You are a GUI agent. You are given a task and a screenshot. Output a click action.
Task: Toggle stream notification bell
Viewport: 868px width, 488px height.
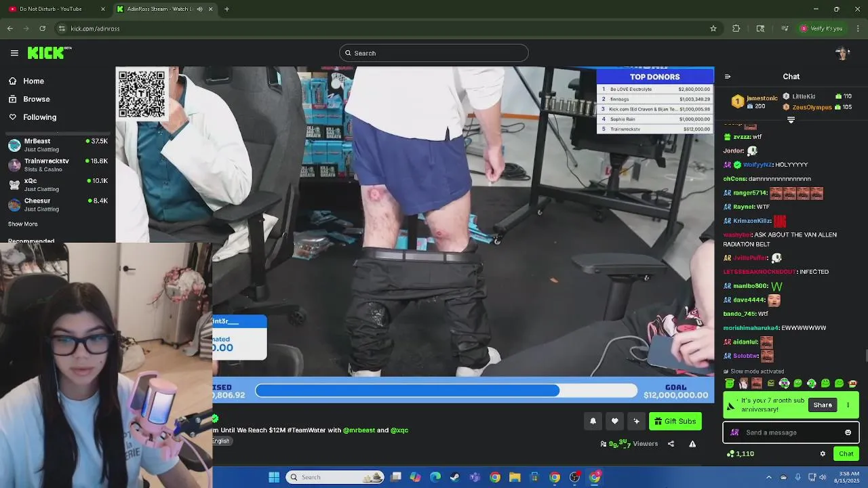pyautogui.click(x=593, y=422)
